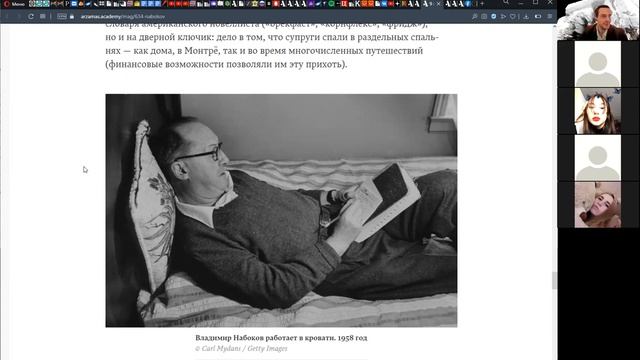Open the battery saver icon
The image size is (640, 360).
coord(538,16)
